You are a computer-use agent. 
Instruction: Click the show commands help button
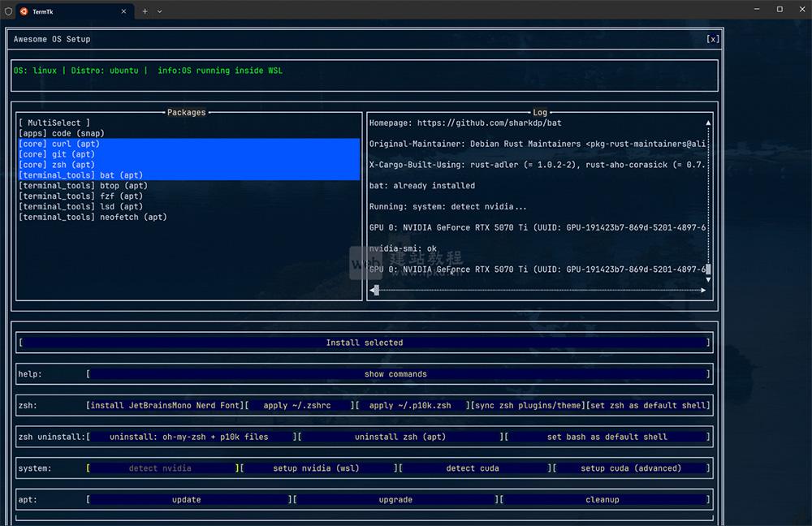pyautogui.click(x=395, y=374)
